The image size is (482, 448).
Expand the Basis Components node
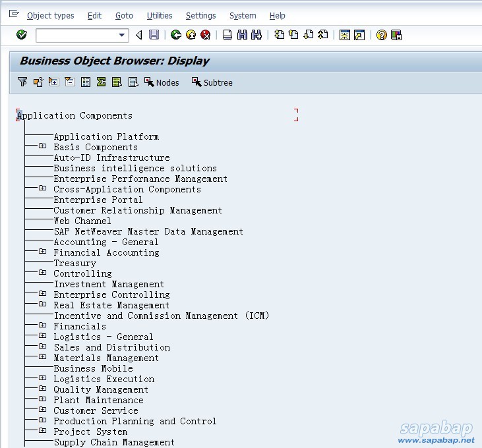[42, 146]
